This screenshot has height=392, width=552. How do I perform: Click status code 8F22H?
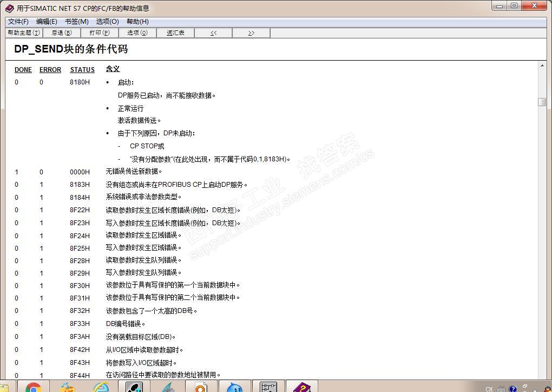tap(80, 210)
